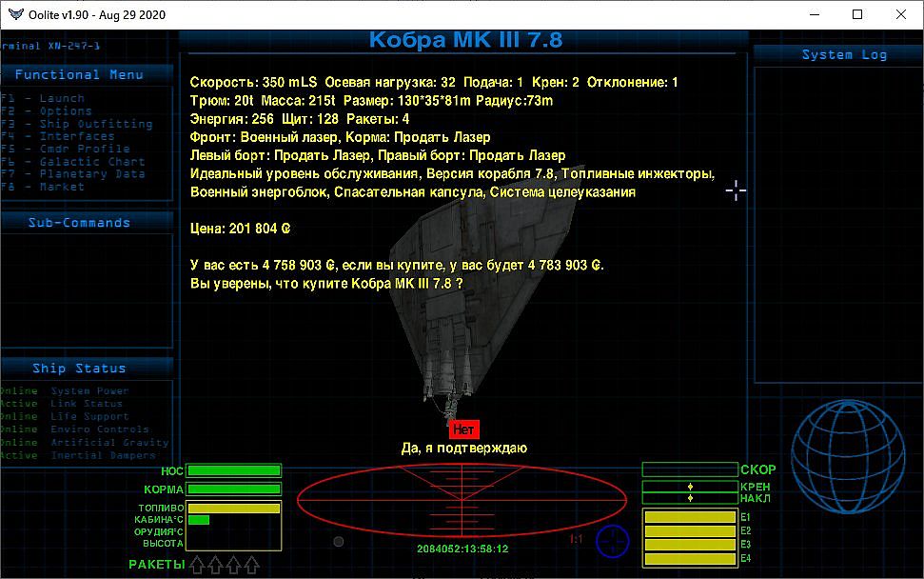Viewport: 924px width, 579px height.
Task: Click the НОС forward shield green bar
Action: click(234, 470)
